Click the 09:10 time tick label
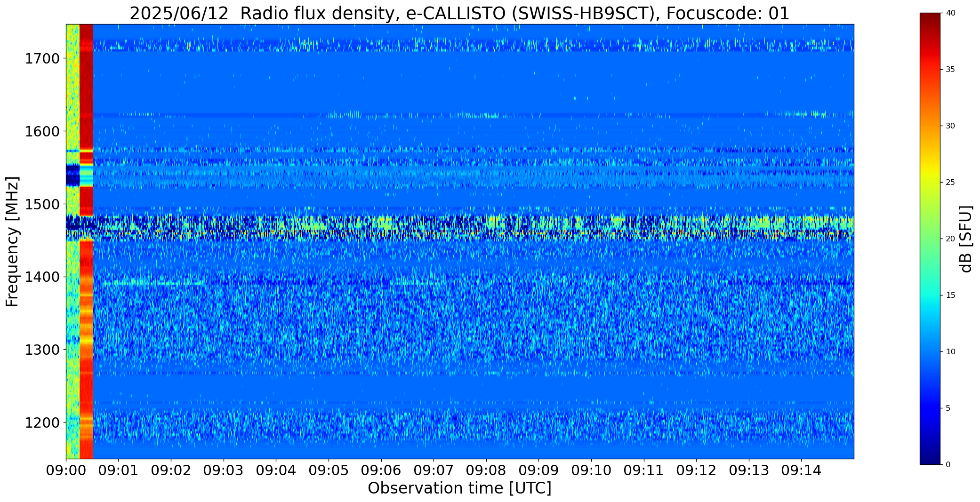This screenshot has height=502, width=980. point(591,470)
